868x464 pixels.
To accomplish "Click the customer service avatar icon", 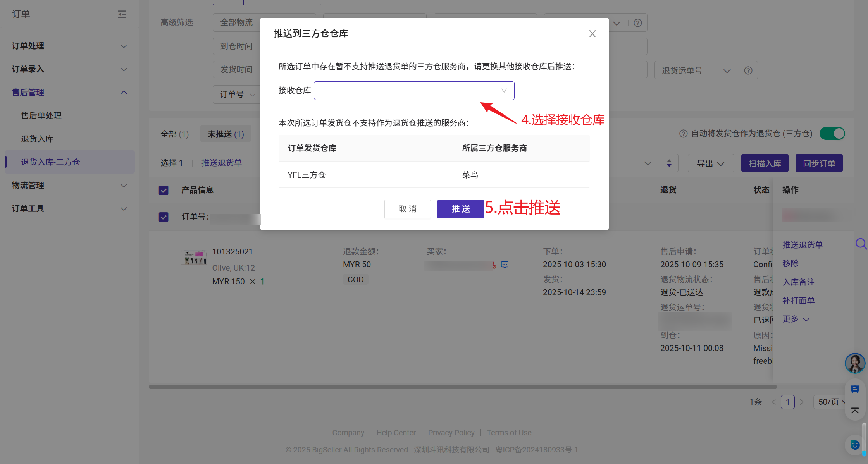I will (x=854, y=363).
